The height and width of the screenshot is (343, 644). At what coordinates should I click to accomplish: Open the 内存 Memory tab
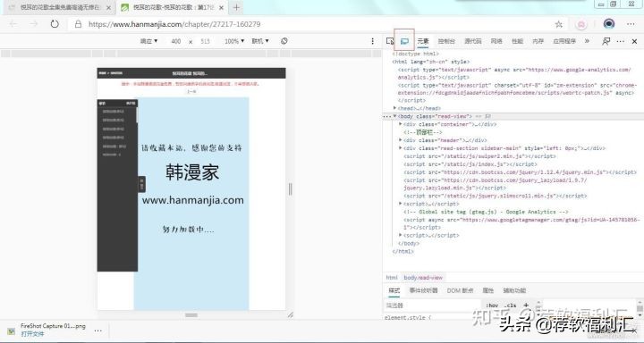coord(538,41)
